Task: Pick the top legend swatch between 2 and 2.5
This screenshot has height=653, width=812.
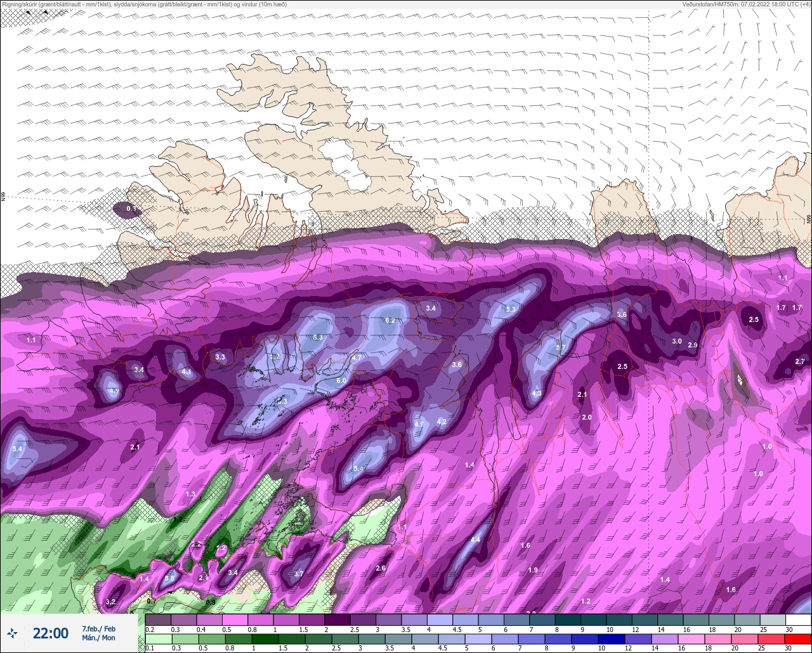Action: (337, 619)
